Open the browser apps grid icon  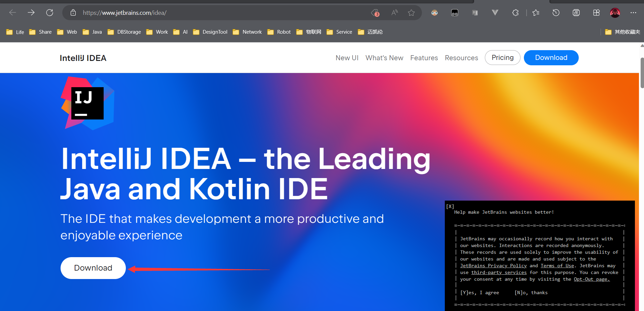[596, 13]
